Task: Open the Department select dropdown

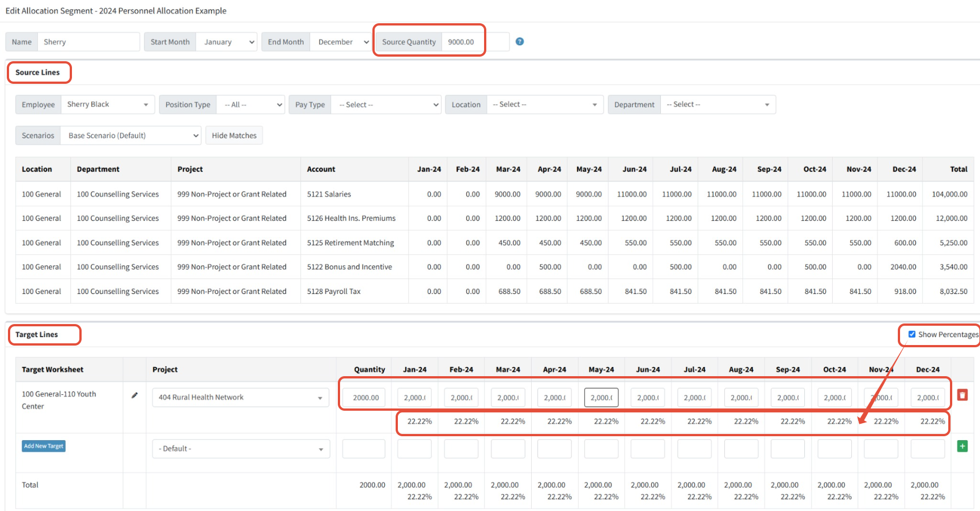Action: [x=718, y=105]
